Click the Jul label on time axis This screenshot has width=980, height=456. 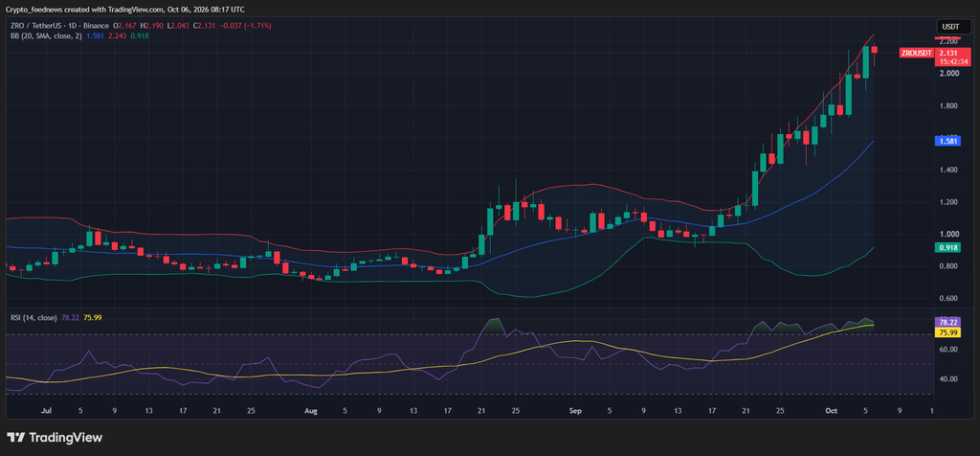click(x=46, y=411)
